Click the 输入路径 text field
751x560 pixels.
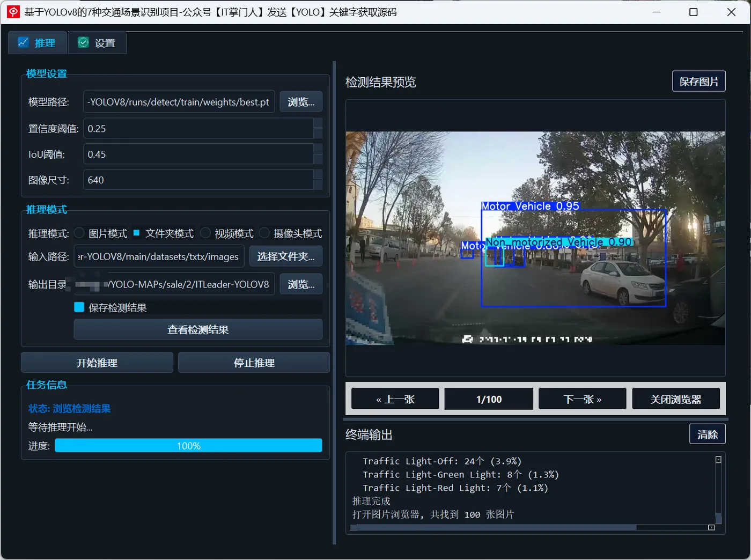point(159,256)
